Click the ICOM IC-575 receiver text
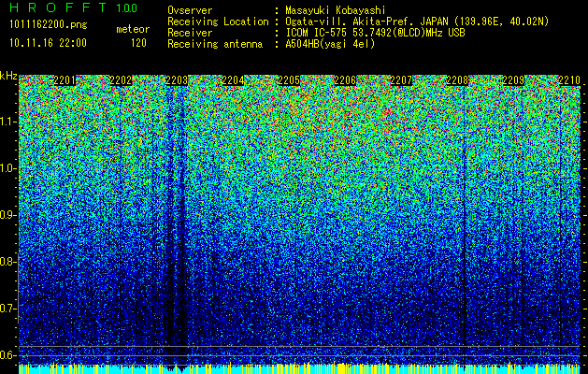Image resolution: width=588 pixels, height=374 pixels. tap(376, 33)
